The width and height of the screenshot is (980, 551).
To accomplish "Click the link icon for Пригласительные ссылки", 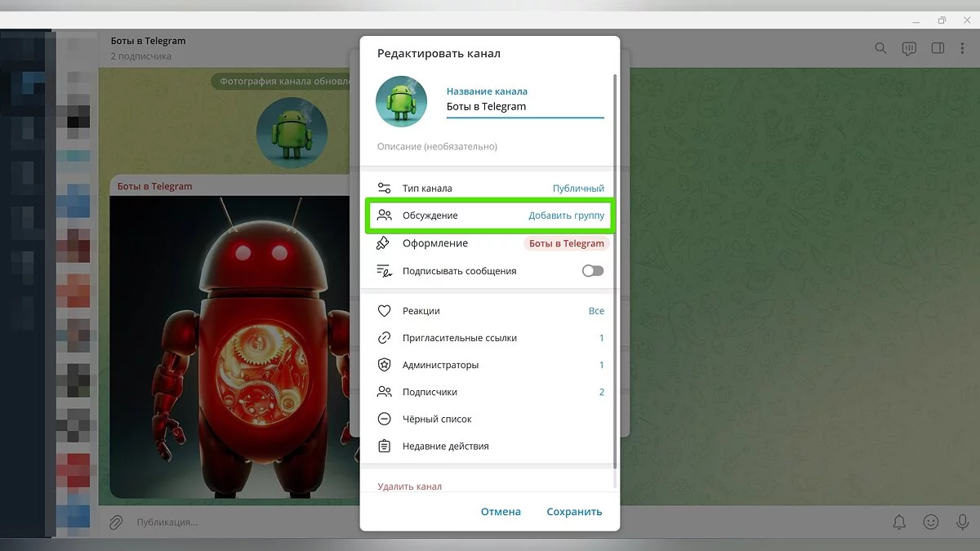I will coord(384,338).
